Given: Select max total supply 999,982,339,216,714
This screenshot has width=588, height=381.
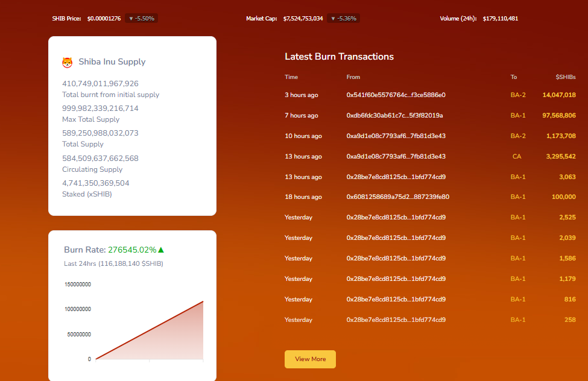Looking at the screenshot, I should (x=100, y=109).
